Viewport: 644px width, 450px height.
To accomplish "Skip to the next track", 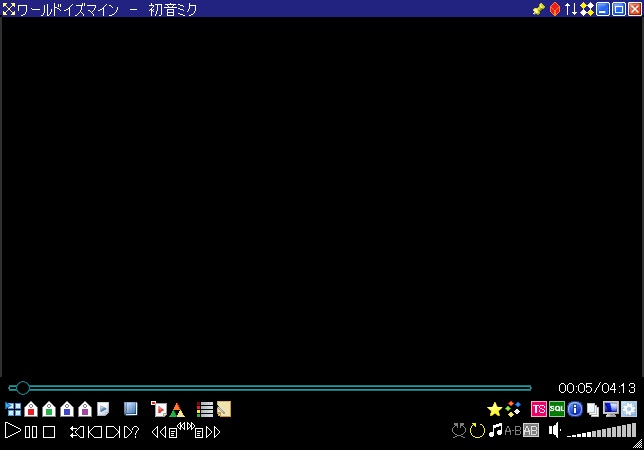I will click(113, 432).
